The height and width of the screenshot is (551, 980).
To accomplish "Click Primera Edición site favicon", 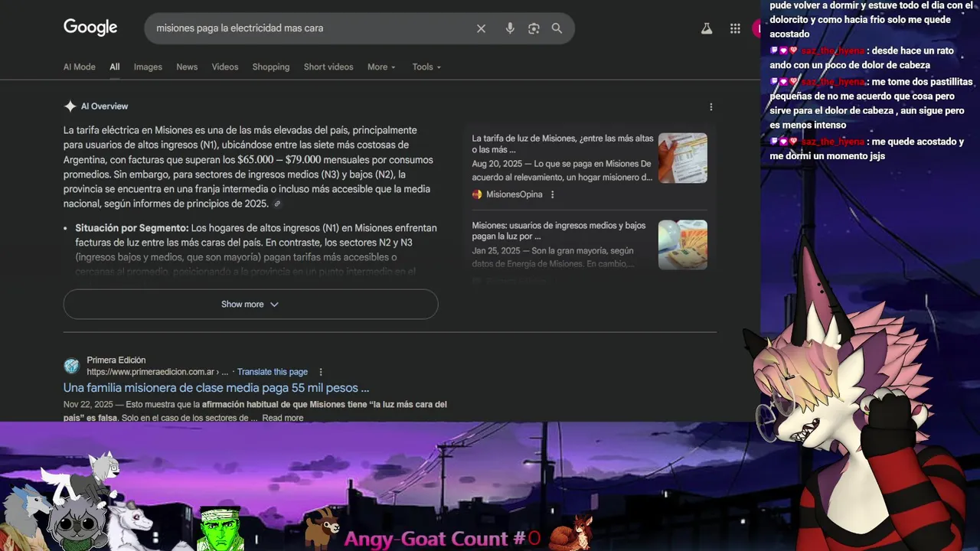I will [71, 366].
